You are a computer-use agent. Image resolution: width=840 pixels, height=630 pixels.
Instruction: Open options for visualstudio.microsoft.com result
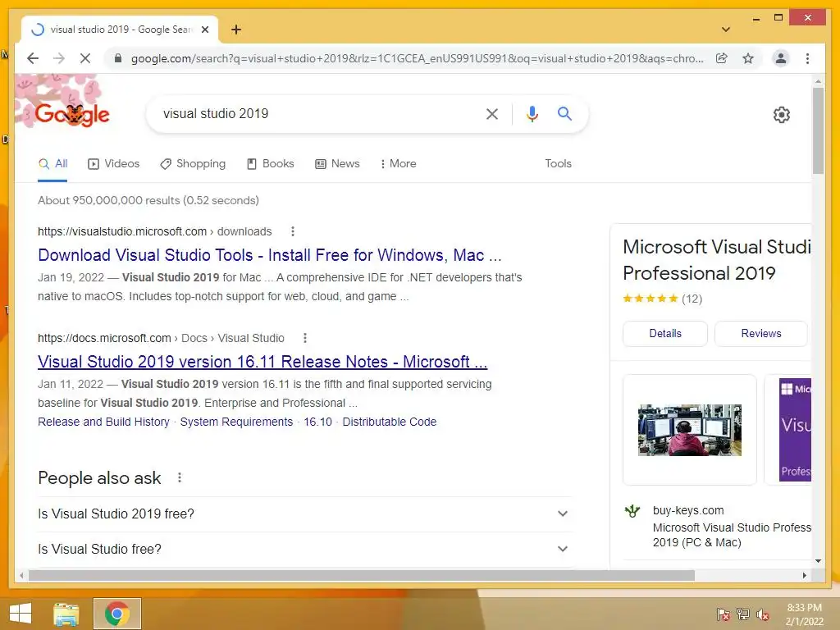coord(293,231)
